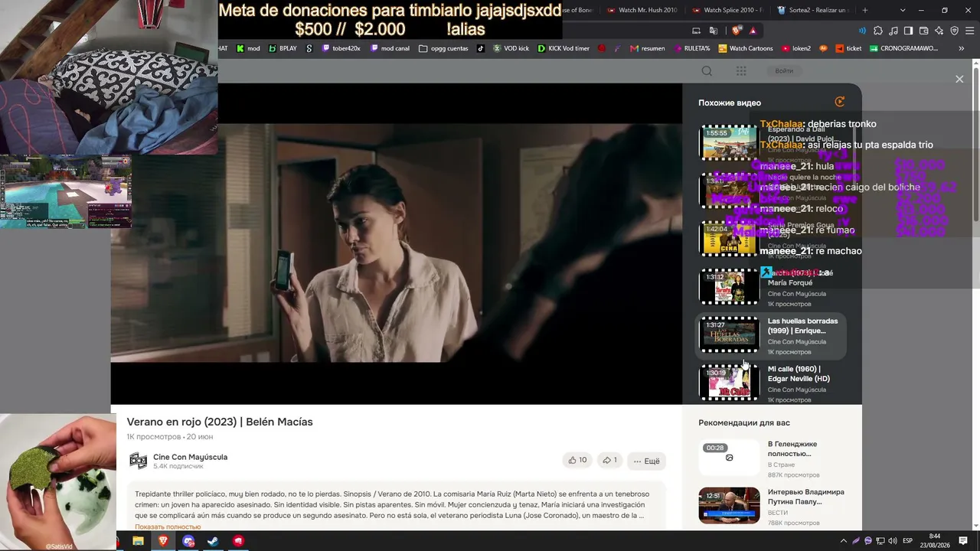Click the video player frame
Image resolution: width=980 pixels, height=551 pixels.
tap(397, 243)
